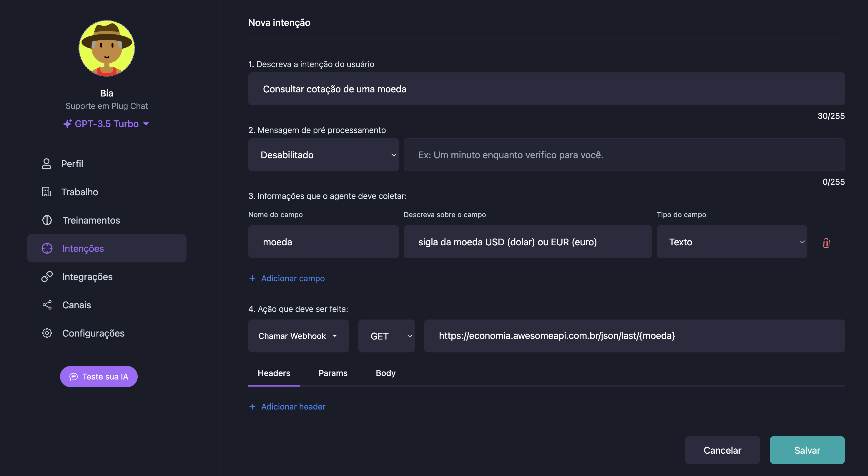The width and height of the screenshot is (868, 476).
Task: Delete the moeda field with trash icon
Action: [826, 242]
